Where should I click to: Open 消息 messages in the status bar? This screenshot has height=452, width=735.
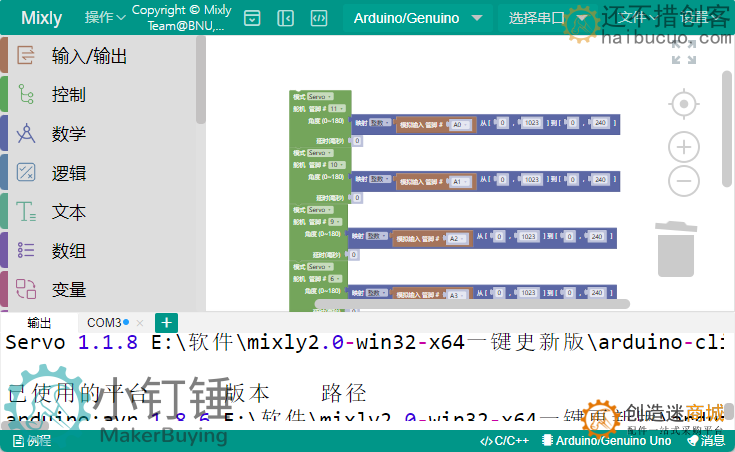click(x=706, y=441)
